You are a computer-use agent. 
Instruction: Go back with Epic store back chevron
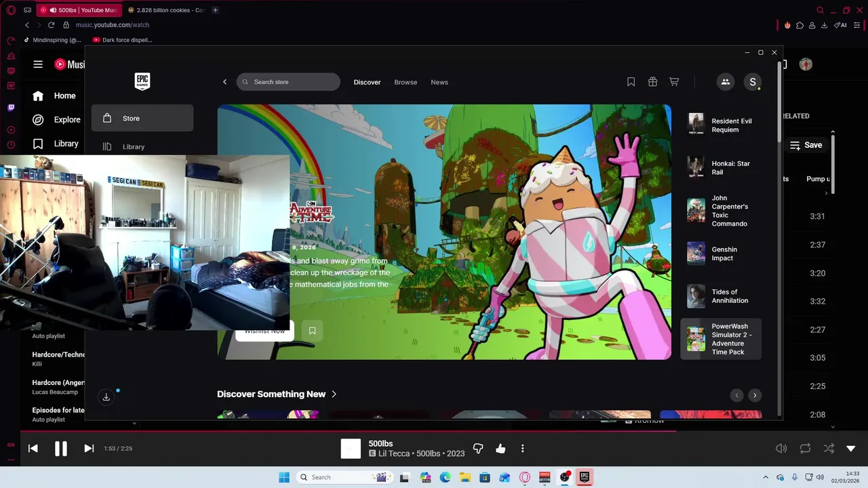click(225, 82)
